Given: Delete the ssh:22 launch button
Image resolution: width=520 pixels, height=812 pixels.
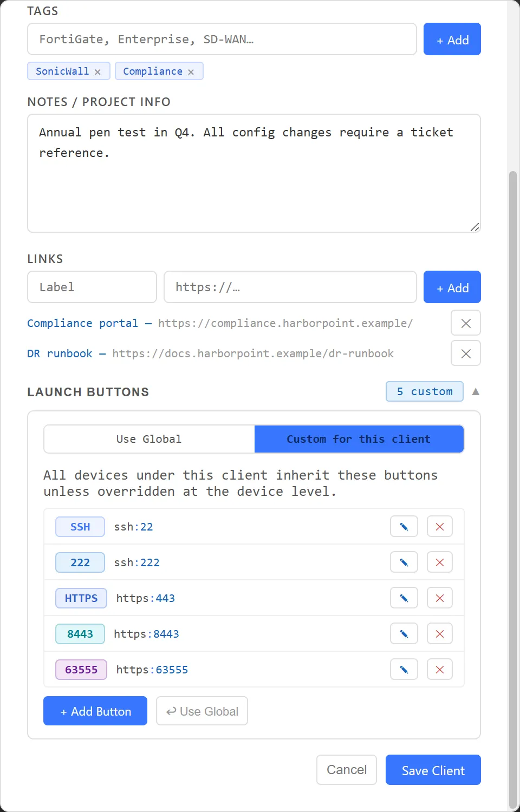Looking at the screenshot, I should [x=440, y=527].
